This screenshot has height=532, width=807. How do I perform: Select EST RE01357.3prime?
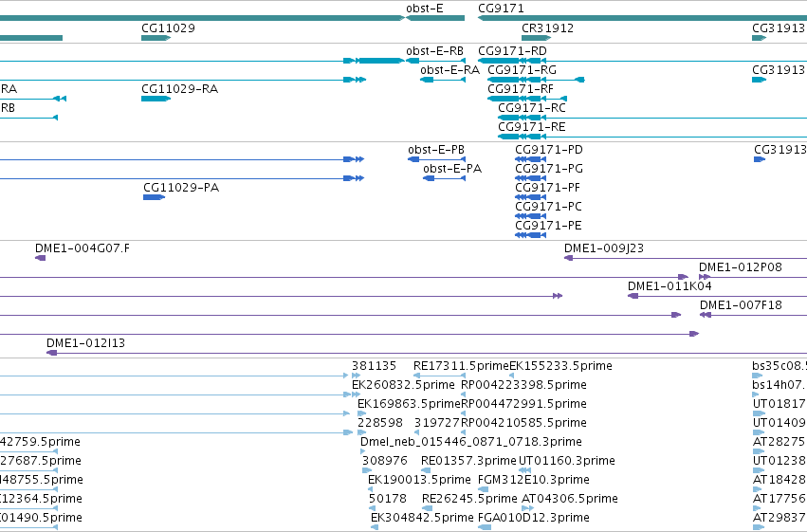426,470
